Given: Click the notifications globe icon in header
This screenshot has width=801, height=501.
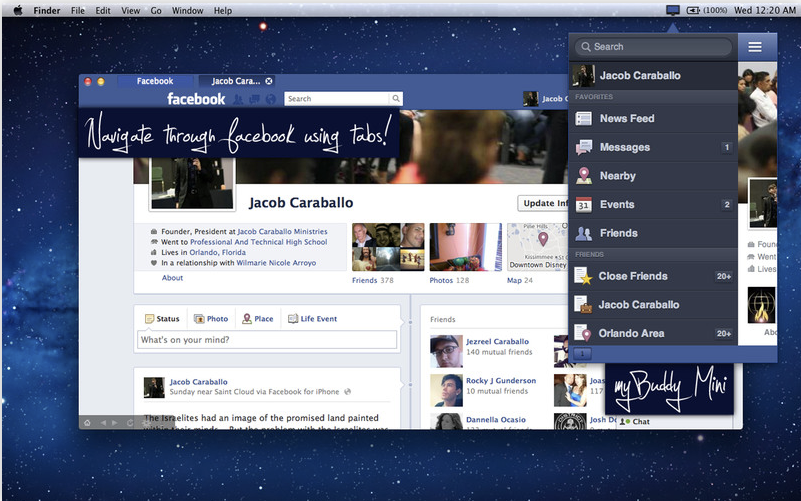Looking at the screenshot, I should tap(271, 99).
